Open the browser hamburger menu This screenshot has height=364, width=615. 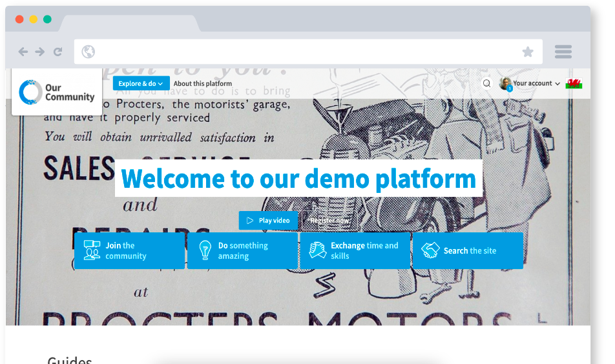click(x=563, y=52)
